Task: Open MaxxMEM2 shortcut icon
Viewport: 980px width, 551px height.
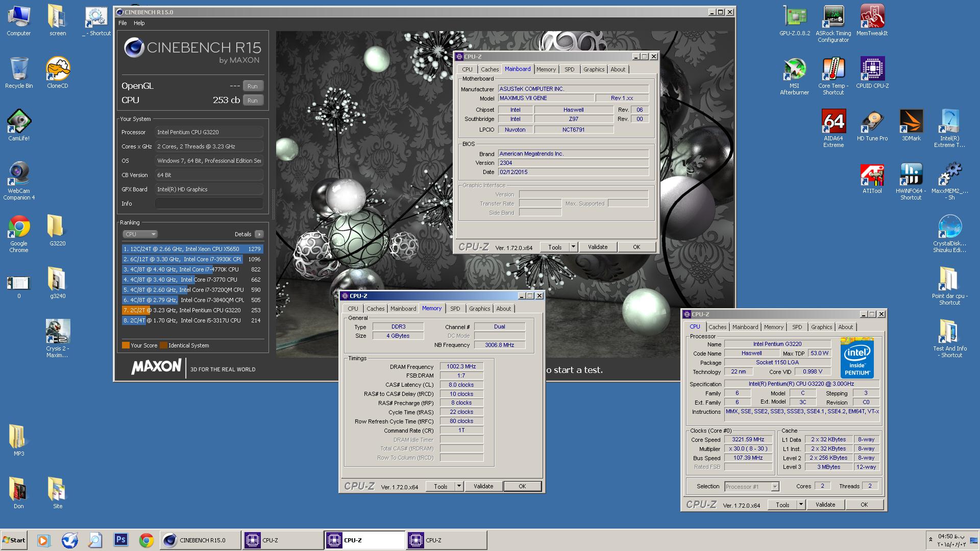Action: [x=949, y=181]
